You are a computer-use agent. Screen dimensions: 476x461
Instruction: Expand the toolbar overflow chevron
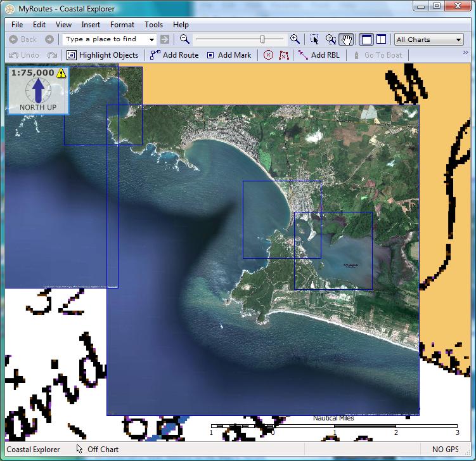[465, 53]
